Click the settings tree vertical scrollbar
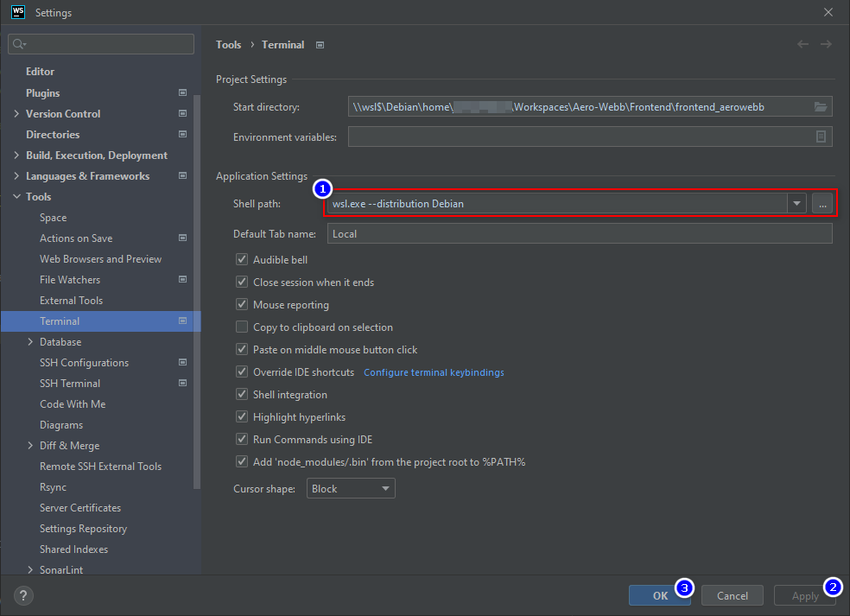 click(197, 292)
